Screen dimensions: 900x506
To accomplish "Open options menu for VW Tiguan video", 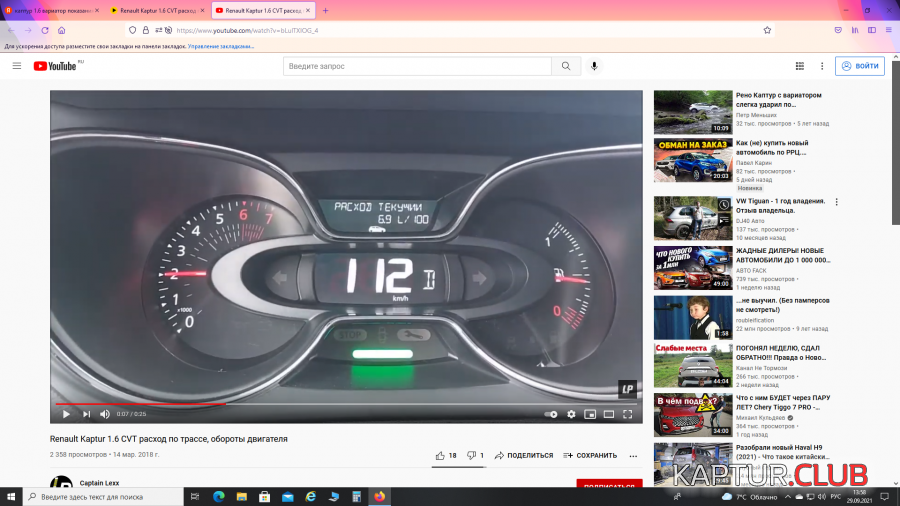I will pyautogui.click(x=836, y=202).
